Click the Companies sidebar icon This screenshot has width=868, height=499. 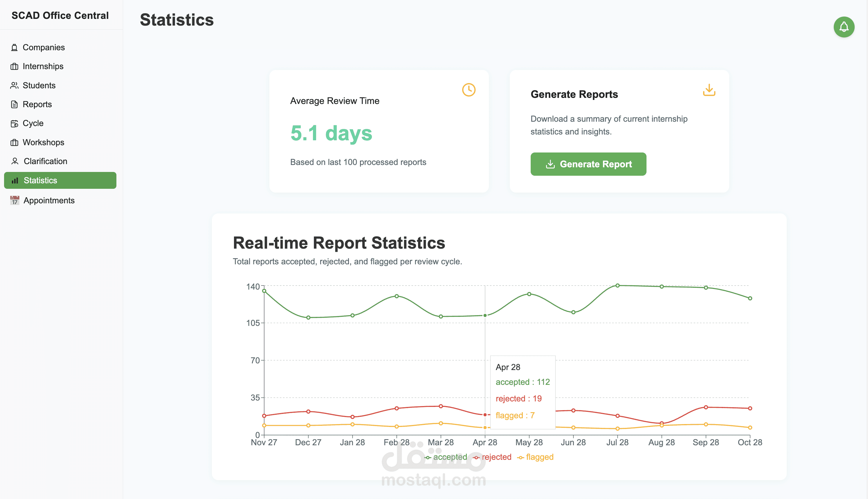pyautogui.click(x=15, y=47)
